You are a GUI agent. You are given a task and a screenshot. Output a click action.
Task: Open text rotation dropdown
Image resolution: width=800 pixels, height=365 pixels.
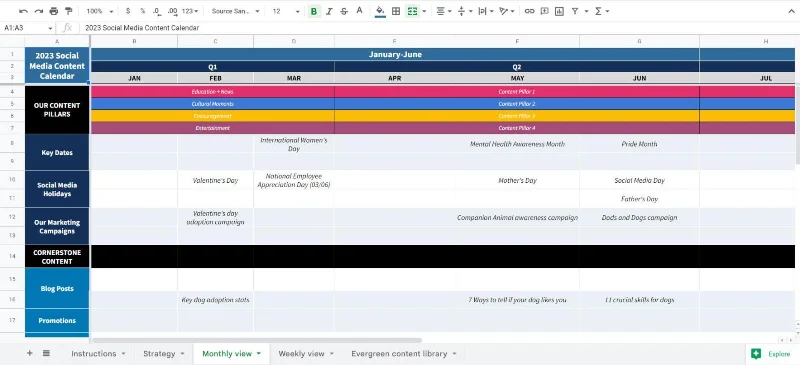click(506, 11)
